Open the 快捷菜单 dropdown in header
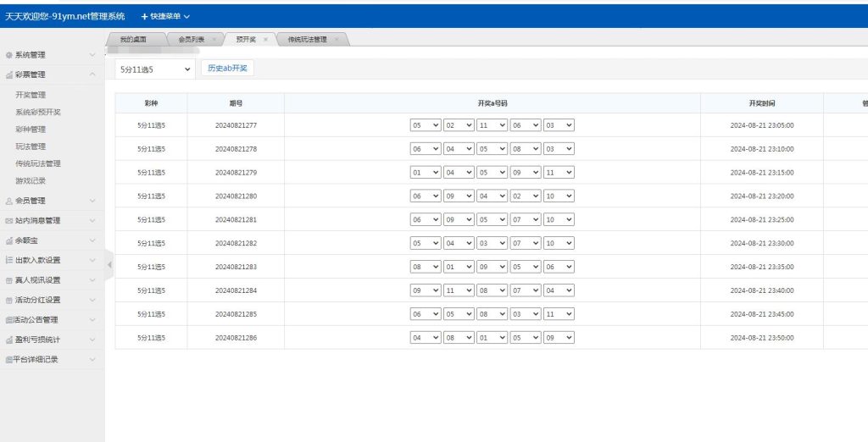 point(165,17)
